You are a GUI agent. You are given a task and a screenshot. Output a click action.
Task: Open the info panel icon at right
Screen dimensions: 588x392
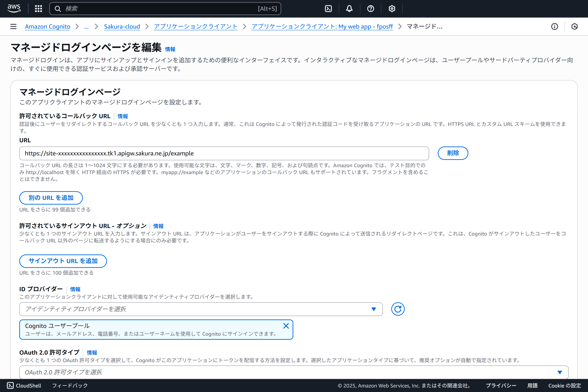pos(554,26)
